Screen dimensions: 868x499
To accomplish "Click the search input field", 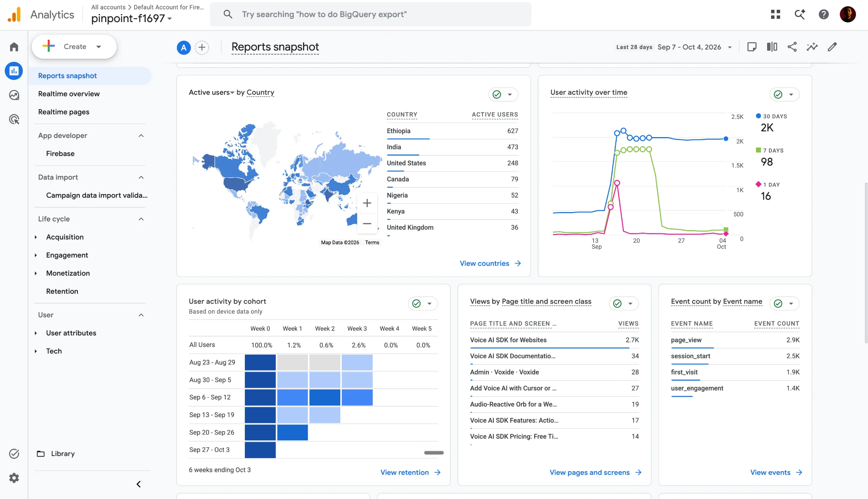I will tap(371, 14).
